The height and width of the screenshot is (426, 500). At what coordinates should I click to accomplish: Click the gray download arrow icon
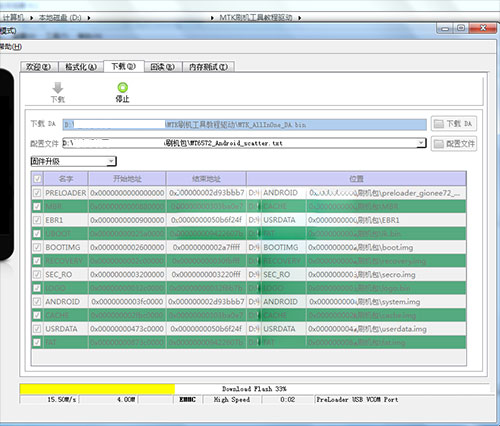pos(58,88)
